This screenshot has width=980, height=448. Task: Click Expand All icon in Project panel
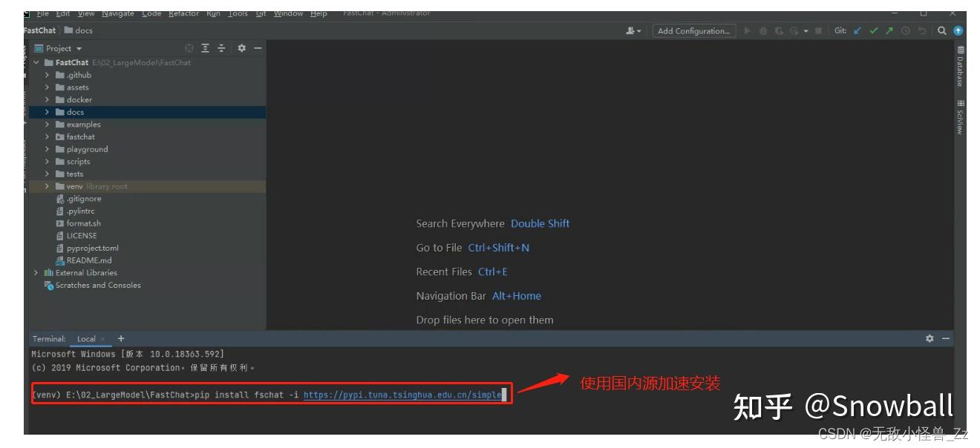[206, 48]
